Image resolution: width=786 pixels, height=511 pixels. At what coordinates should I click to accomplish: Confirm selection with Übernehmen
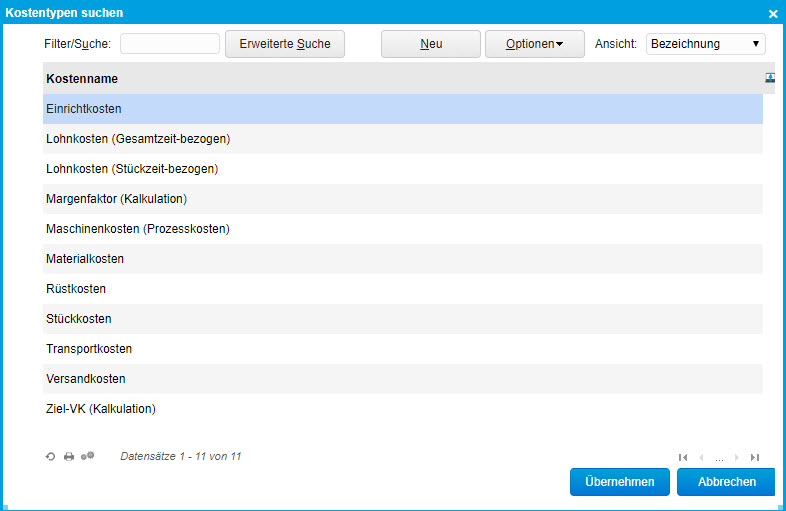coord(620,482)
